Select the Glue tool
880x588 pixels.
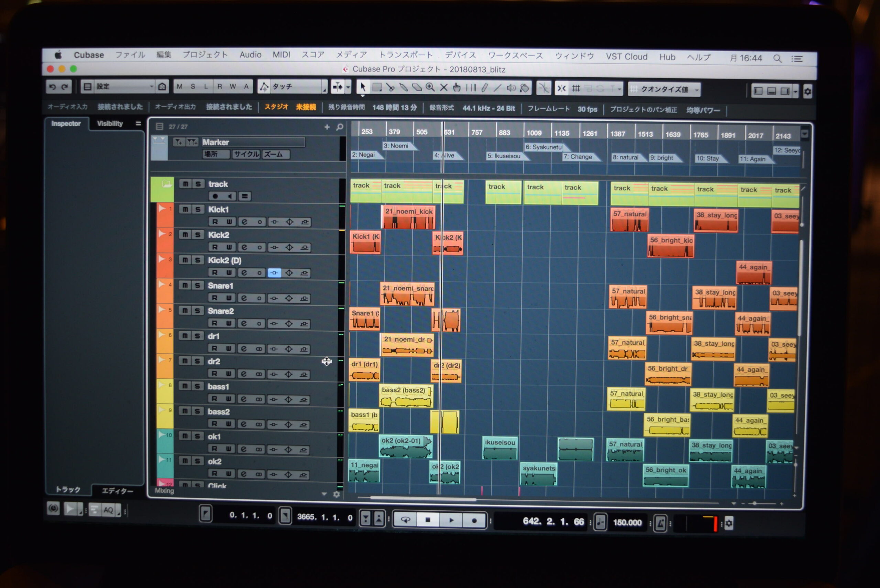403,87
